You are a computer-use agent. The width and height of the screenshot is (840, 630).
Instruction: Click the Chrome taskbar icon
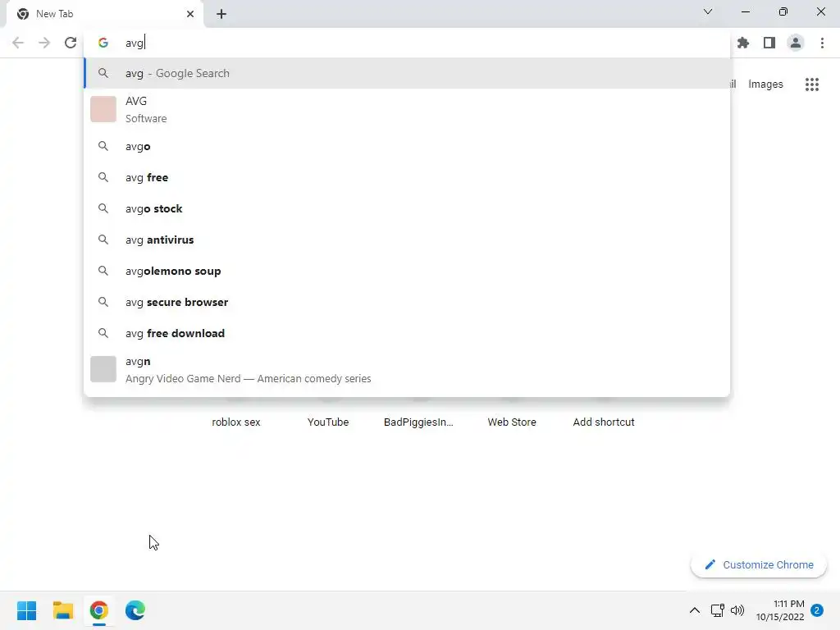click(99, 610)
